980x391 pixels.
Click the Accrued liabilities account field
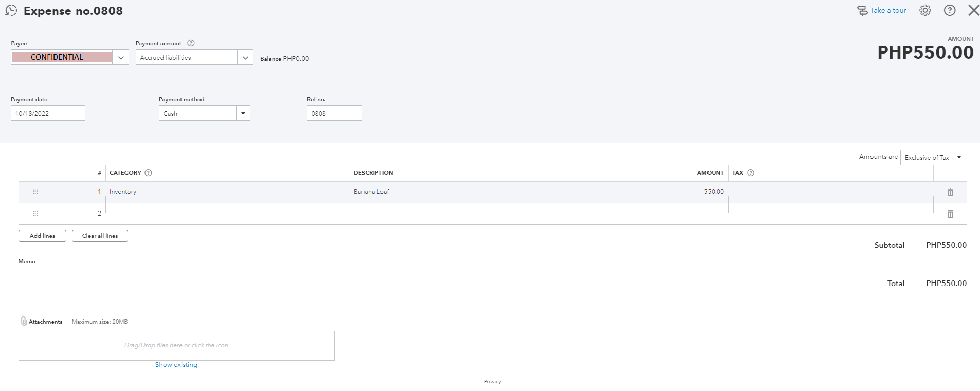[x=187, y=58]
